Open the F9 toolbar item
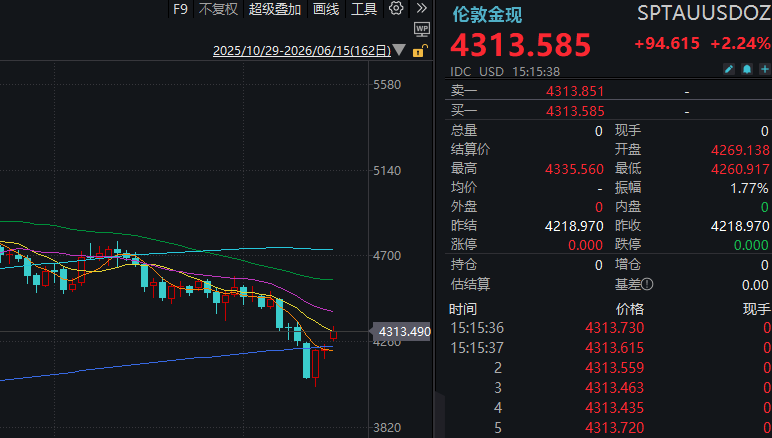Screen dimensions: 772x438 (x=181, y=9)
